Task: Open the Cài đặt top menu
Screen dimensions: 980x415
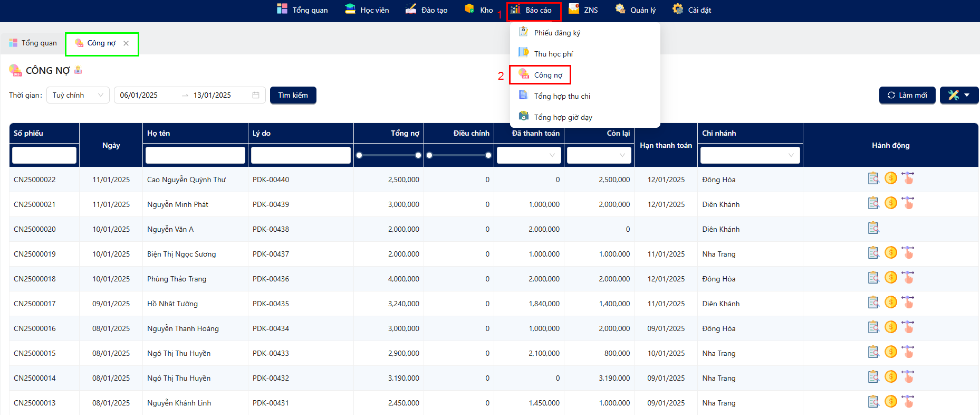Action: click(692, 10)
